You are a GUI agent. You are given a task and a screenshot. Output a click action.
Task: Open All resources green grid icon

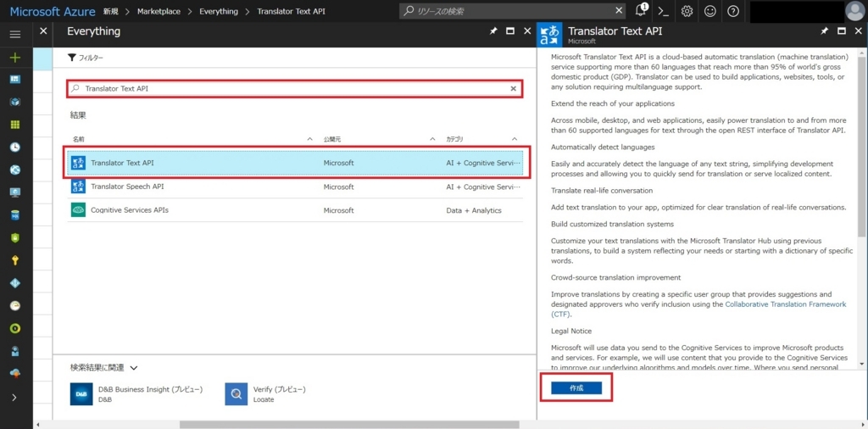click(15, 125)
